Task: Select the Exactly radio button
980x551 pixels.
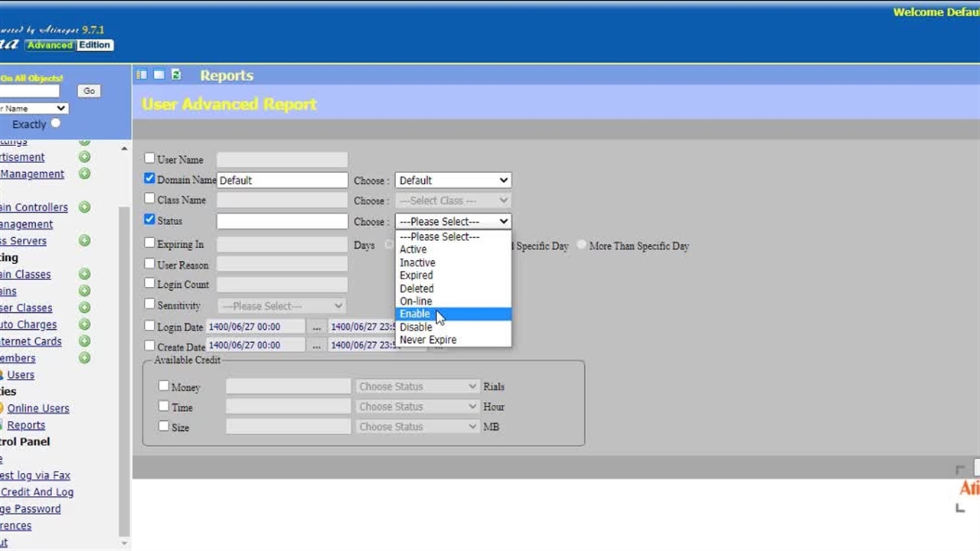Action: coord(56,123)
